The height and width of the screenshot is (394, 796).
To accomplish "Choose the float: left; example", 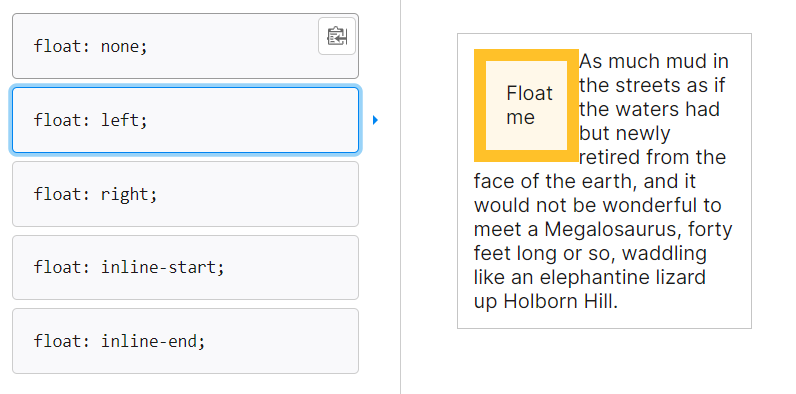I will (185, 120).
